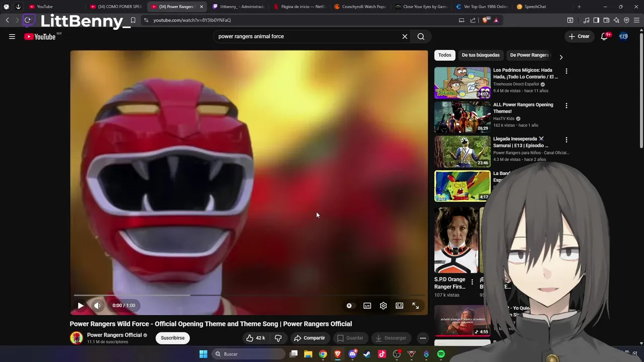This screenshot has height=362, width=644.
Task: Open options for Llegada Inesperada video
Action: [x=567, y=140]
